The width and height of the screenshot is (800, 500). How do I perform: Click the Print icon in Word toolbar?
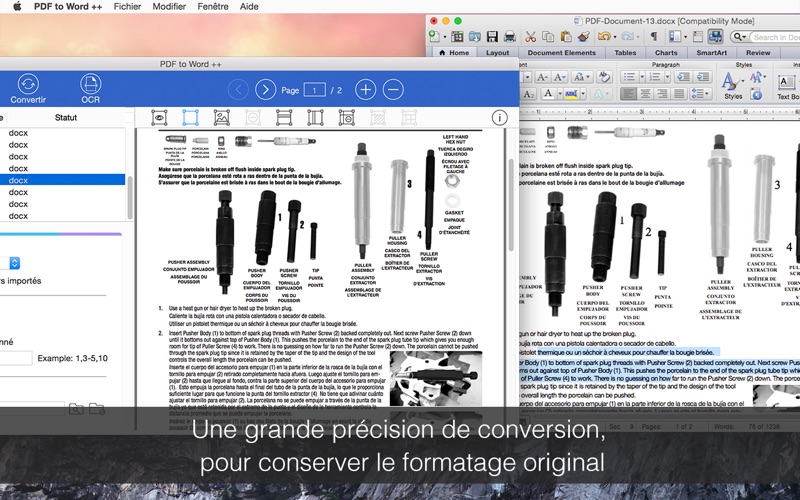point(509,37)
